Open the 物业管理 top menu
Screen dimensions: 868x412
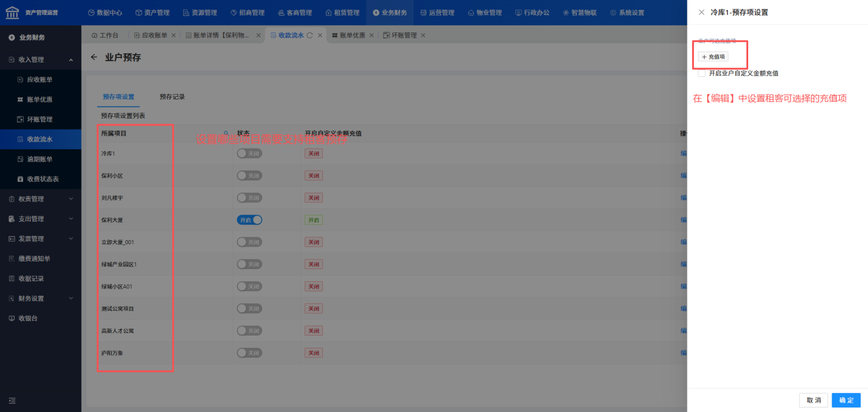[484, 13]
